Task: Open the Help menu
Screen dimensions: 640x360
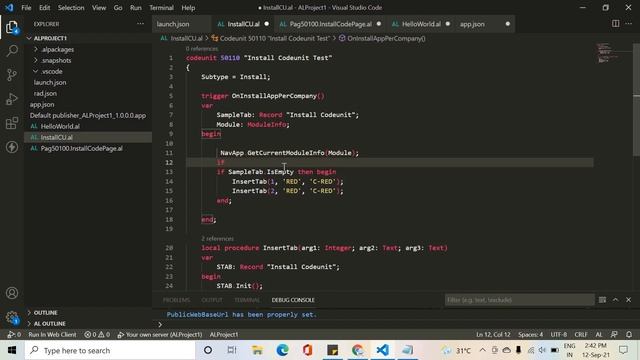Action: click(188, 8)
